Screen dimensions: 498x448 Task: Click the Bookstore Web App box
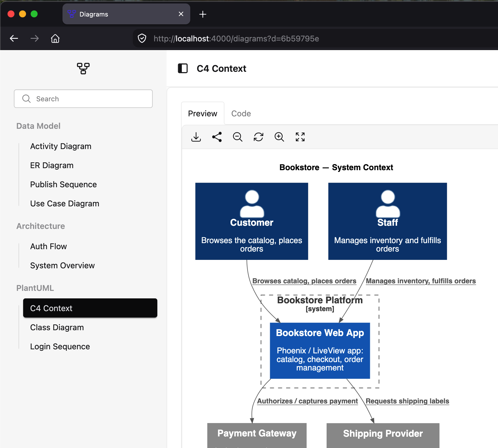coord(320,350)
